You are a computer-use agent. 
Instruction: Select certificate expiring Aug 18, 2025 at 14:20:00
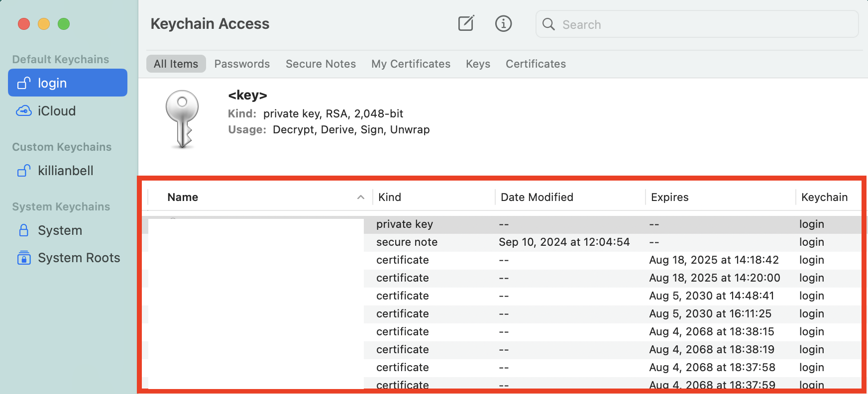point(502,278)
